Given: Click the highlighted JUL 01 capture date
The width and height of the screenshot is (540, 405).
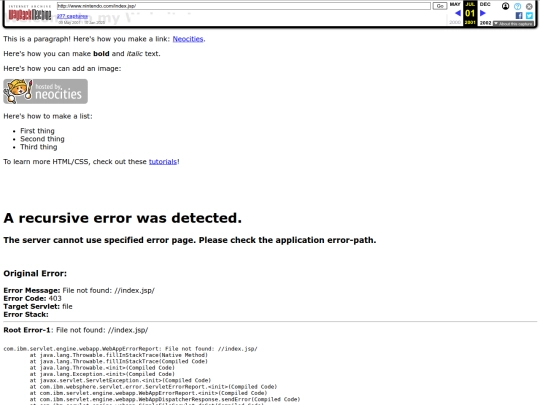Looking at the screenshot, I should pyautogui.click(x=470, y=13).
